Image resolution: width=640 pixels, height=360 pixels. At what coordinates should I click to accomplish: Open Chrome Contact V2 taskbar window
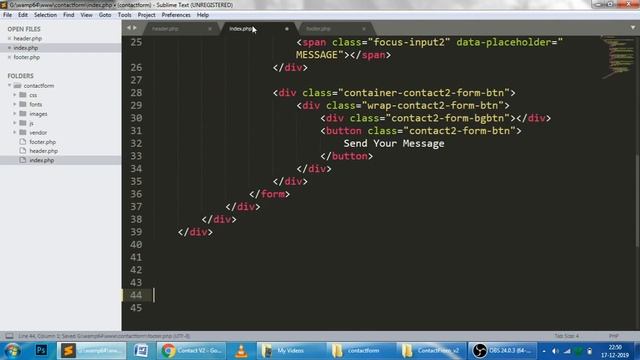pos(191,351)
